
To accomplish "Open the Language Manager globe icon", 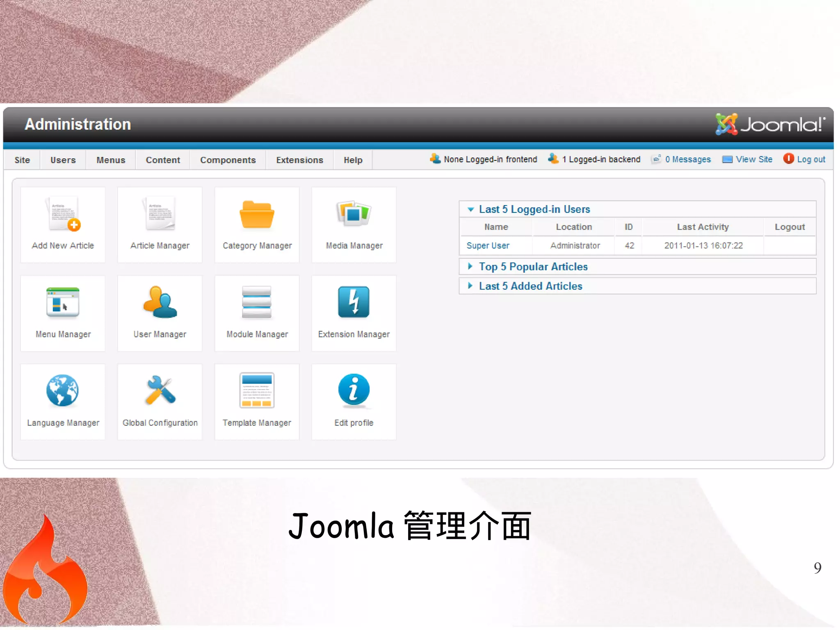I will 62,390.
